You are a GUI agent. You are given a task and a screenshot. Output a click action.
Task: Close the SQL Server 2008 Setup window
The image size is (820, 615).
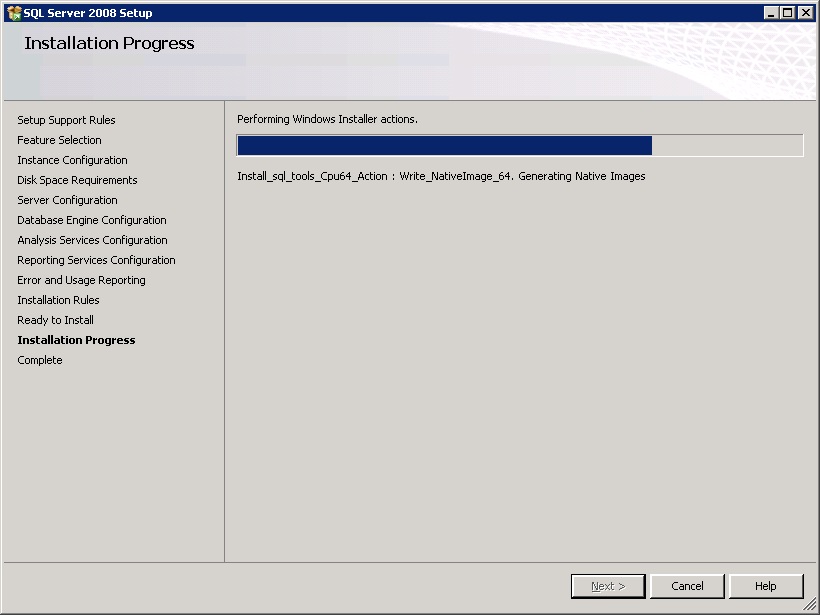click(x=806, y=13)
